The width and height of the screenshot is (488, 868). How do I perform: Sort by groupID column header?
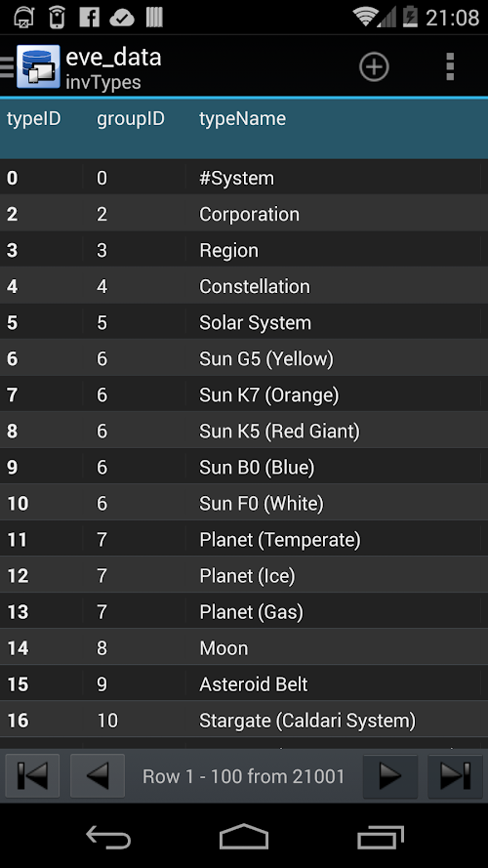[131, 118]
